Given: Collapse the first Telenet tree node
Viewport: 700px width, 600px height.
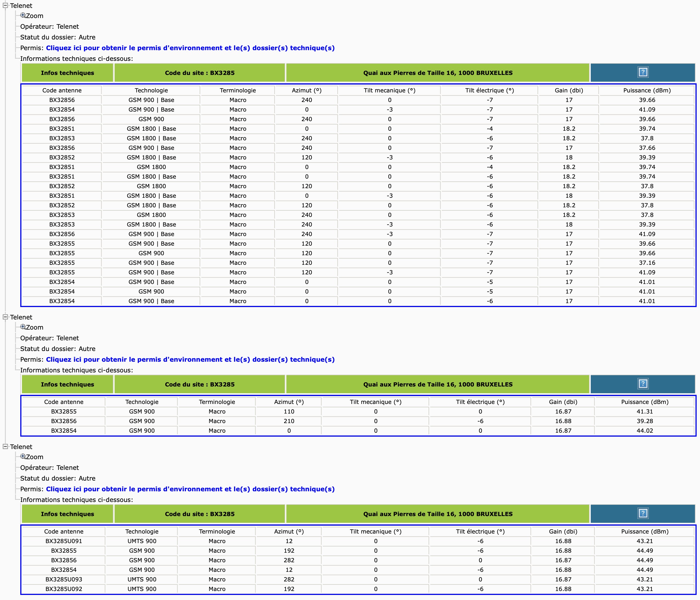Looking at the screenshot, I should 5,5.
